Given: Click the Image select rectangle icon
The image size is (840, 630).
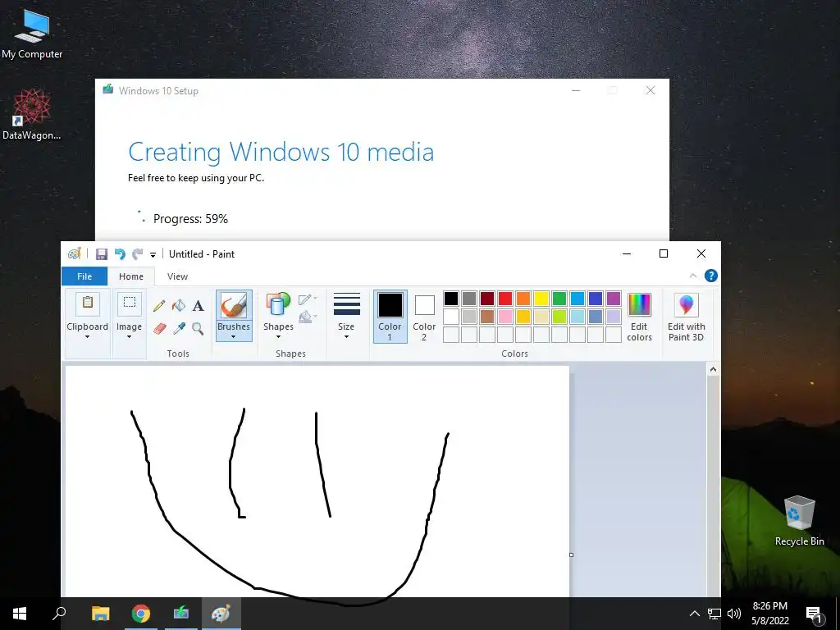Looking at the screenshot, I should pyautogui.click(x=129, y=304).
